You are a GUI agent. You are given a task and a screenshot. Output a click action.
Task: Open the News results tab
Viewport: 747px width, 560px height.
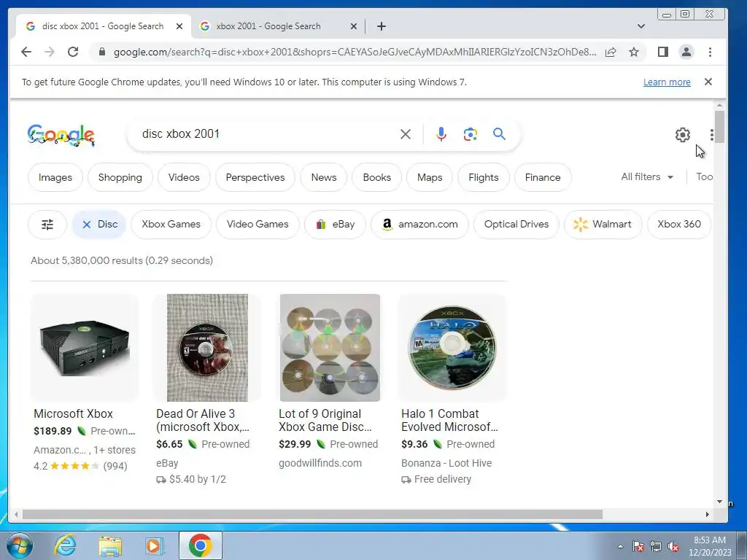pyautogui.click(x=324, y=177)
